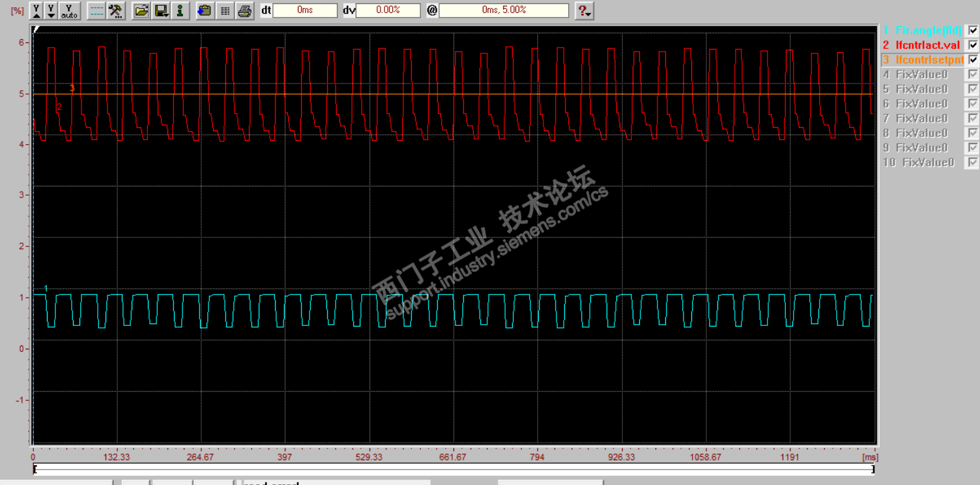The height and width of the screenshot is (485, 980).
Task: Click the Y scale down button
Action: click(51, 10)
